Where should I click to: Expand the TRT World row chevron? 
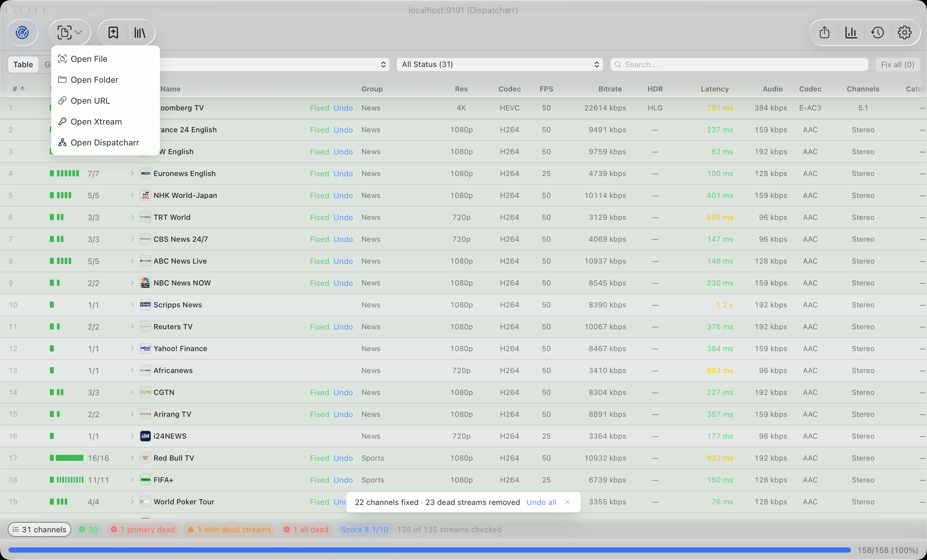[x=132, y=217]
